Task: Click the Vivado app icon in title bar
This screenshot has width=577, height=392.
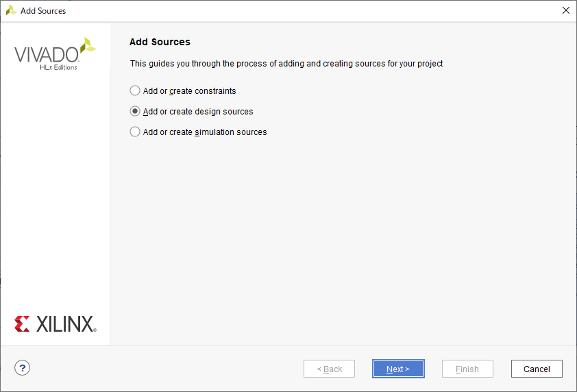Action: pyautogui.click(x=11, y=10)
